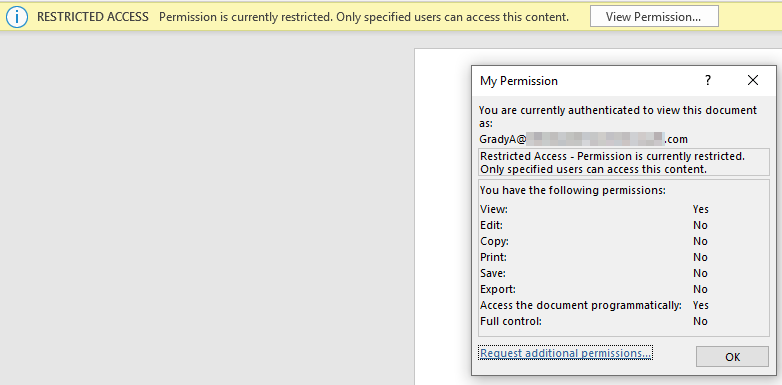Click 'Access the document programmatically' label

pos(581,305)
